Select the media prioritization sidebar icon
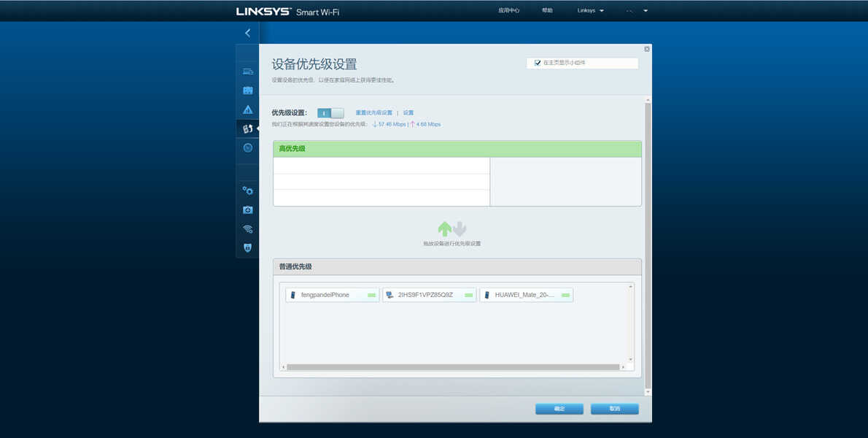Viewport: 868px width, 438px height. [247, 128]
